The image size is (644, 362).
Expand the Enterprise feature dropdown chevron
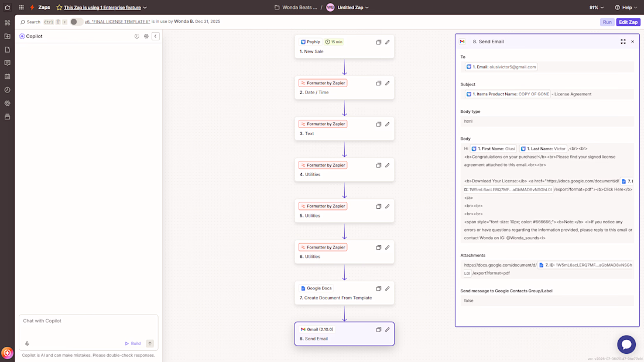click(x=145, y=8)
